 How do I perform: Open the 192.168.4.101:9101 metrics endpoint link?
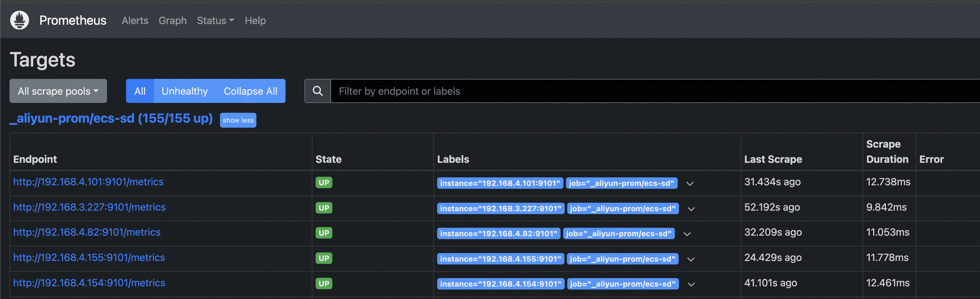pyautogui.click(x=88, y=182)
